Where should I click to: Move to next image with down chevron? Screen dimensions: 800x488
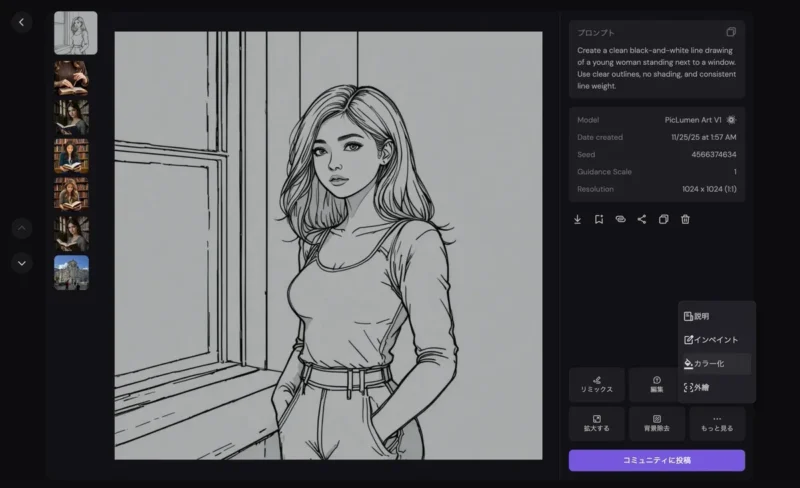coord(22,263)
